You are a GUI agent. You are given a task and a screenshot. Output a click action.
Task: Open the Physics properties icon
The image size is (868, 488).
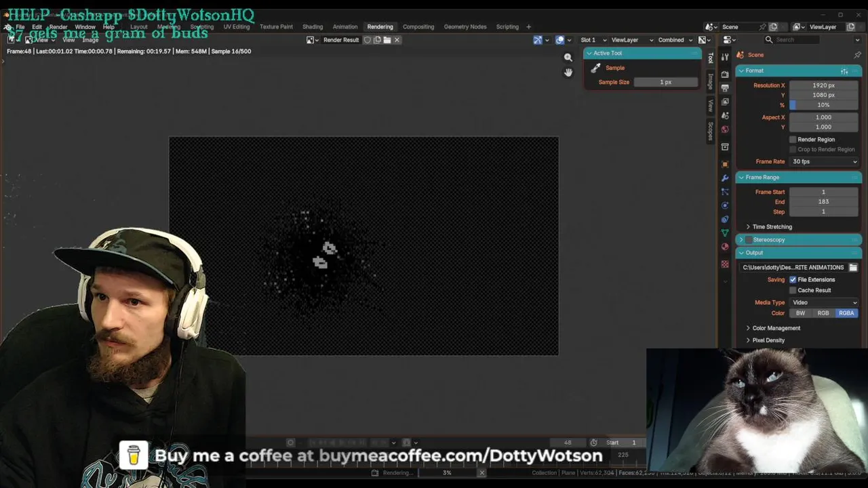click(x=725, y=205)
